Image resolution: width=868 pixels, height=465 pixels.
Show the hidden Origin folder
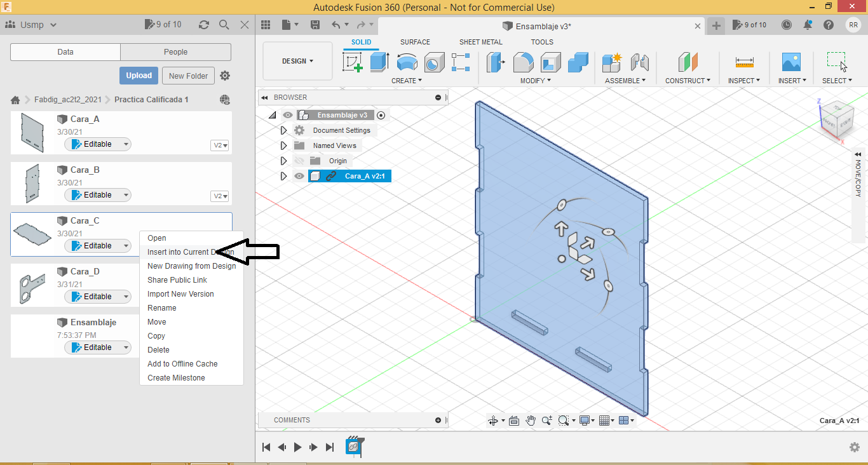299,161
